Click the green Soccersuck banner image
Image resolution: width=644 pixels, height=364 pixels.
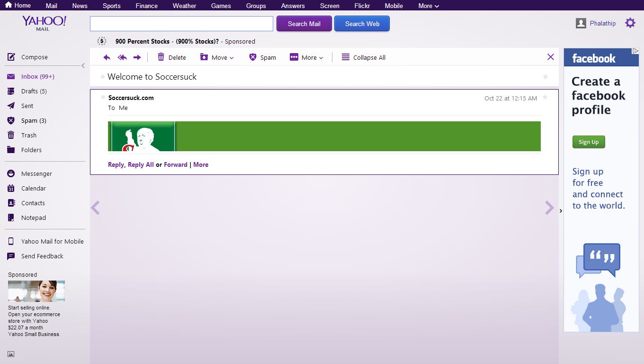point(324,136)
